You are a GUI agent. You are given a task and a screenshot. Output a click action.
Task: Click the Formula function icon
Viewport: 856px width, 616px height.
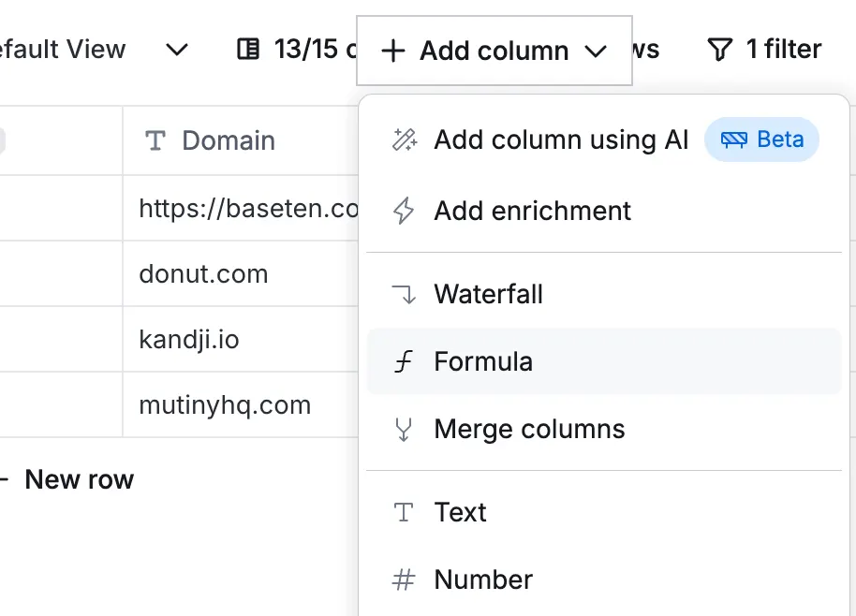pos(404,361)
